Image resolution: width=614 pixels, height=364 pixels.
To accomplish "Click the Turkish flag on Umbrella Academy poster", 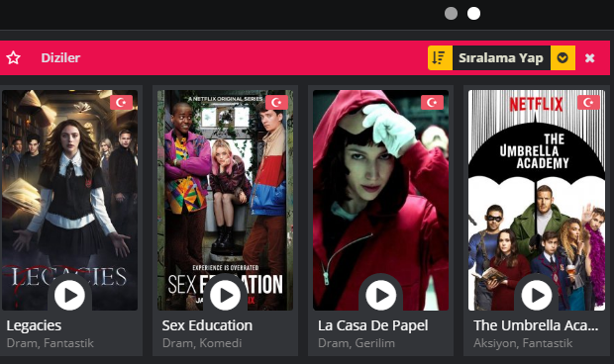I will tap(588, 103).
